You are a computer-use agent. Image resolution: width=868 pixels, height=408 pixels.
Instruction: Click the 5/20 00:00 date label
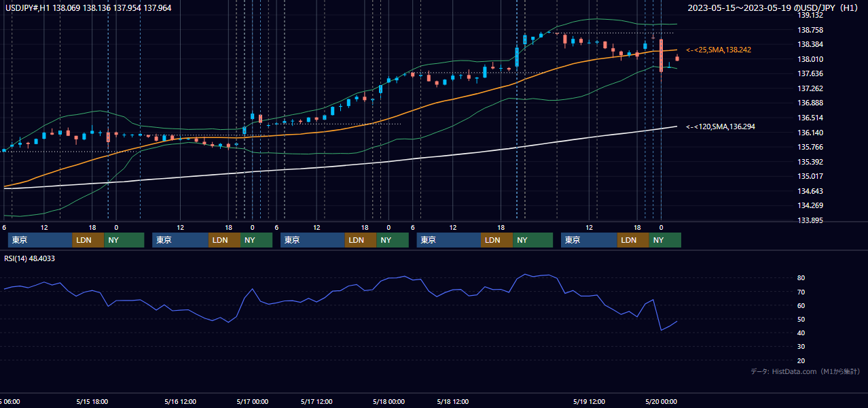[661, 401]
